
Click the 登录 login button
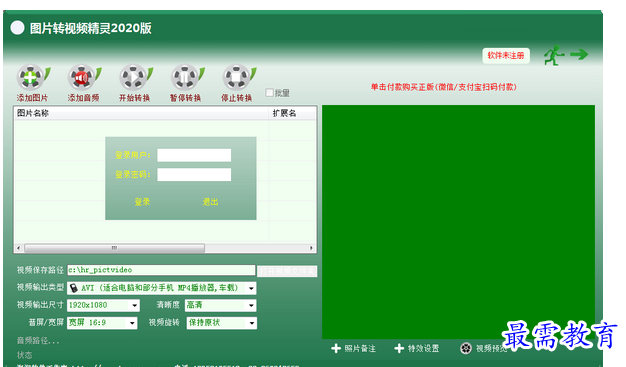pos(142,202)
